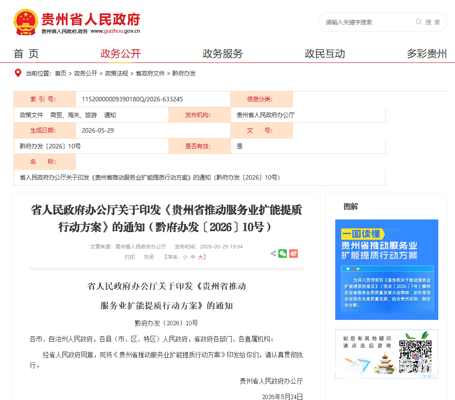
Task: Open the 首页 navigation tab
Action: click(26, 53)
